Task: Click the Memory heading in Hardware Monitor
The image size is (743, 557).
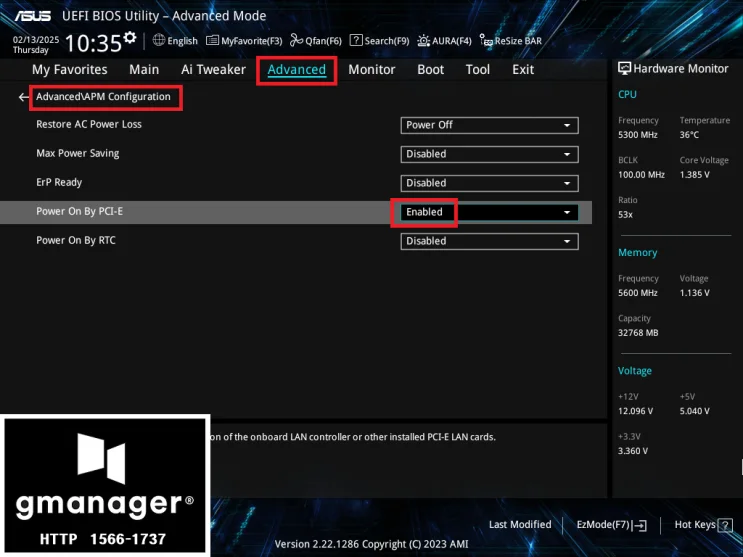Action: [x=637, y=253]
